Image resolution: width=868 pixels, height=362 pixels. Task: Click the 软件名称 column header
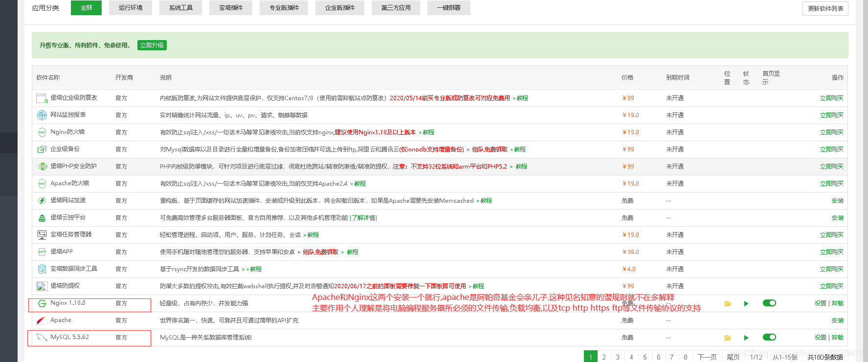click(x=48, y=78)
